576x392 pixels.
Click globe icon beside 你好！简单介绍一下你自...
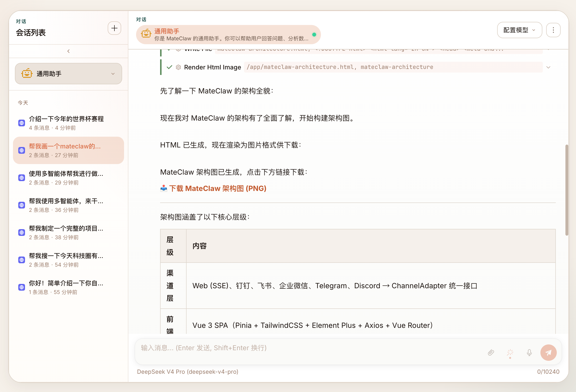(x=22, y=287)
